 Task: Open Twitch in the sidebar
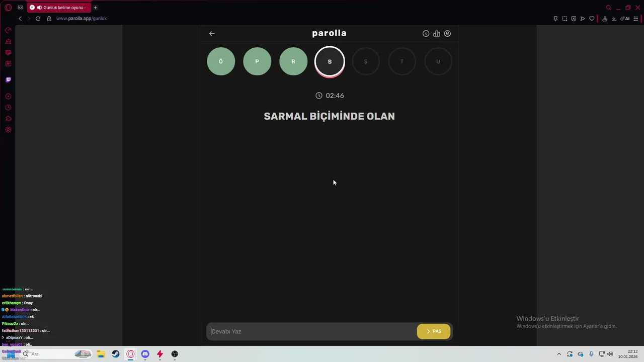click(x=8, y=80)
